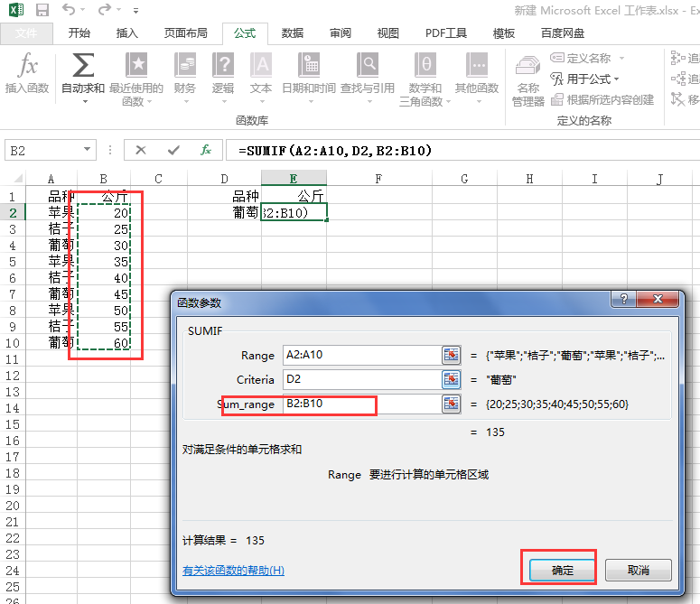Switch to the 模板 Templates tab
Viewport: 700px width, 604px height.
tap(504, 33)
